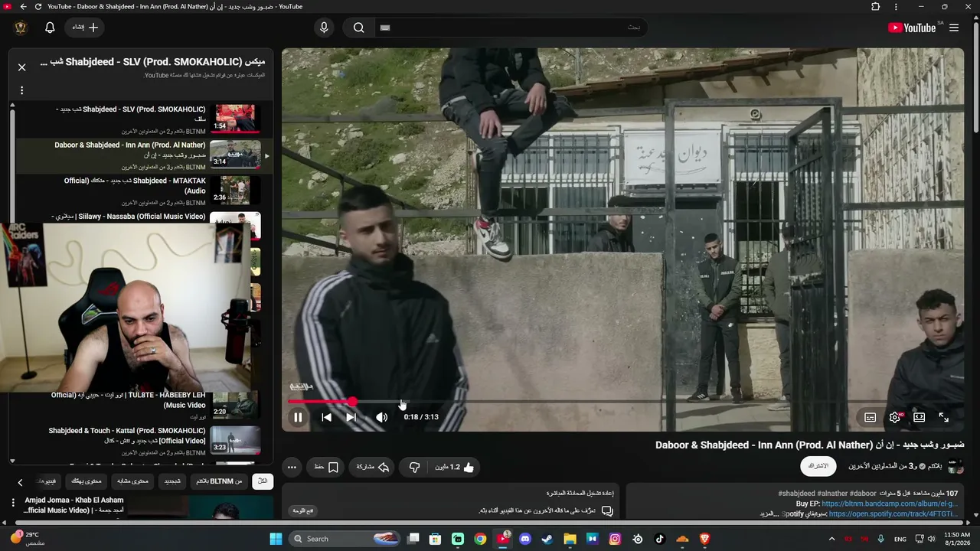Open the account avatar menu

[x=21, y=28]
